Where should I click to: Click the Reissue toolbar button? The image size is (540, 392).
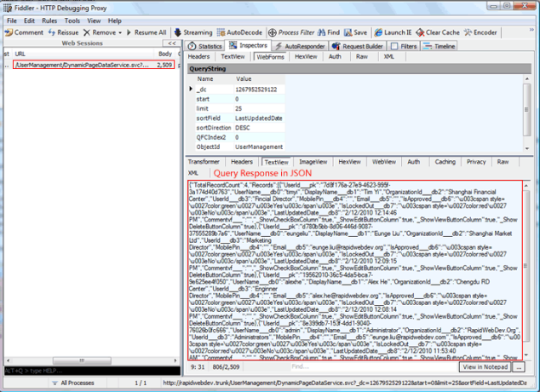(x=63, y=32)
